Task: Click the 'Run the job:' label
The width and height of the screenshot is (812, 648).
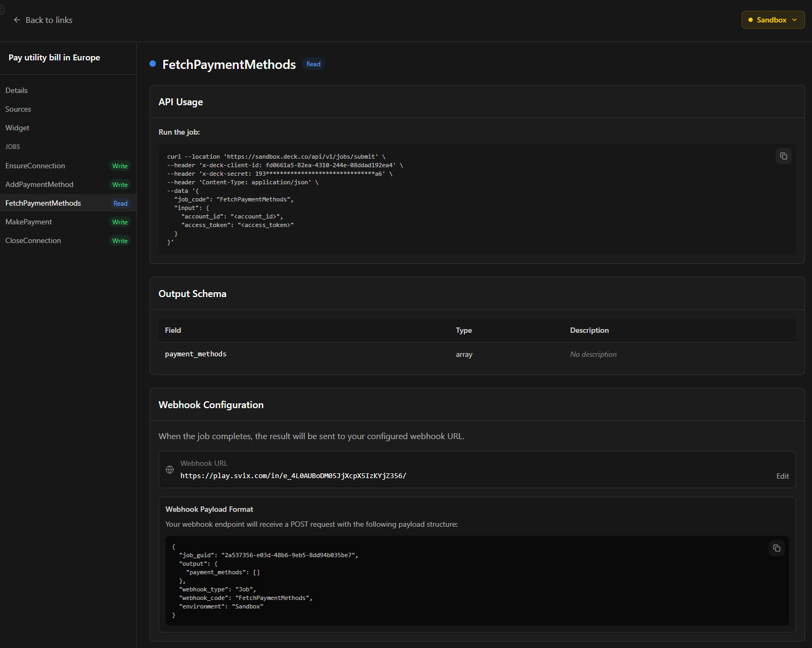Action: pyautogui.click(x=179, y=132)
